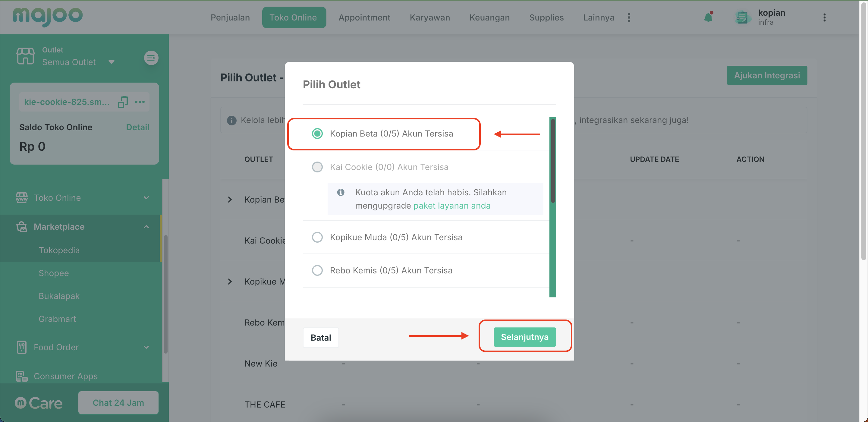Collapse the Marketplace sidebar section
The image size is (868, 422).
[146, 226]
